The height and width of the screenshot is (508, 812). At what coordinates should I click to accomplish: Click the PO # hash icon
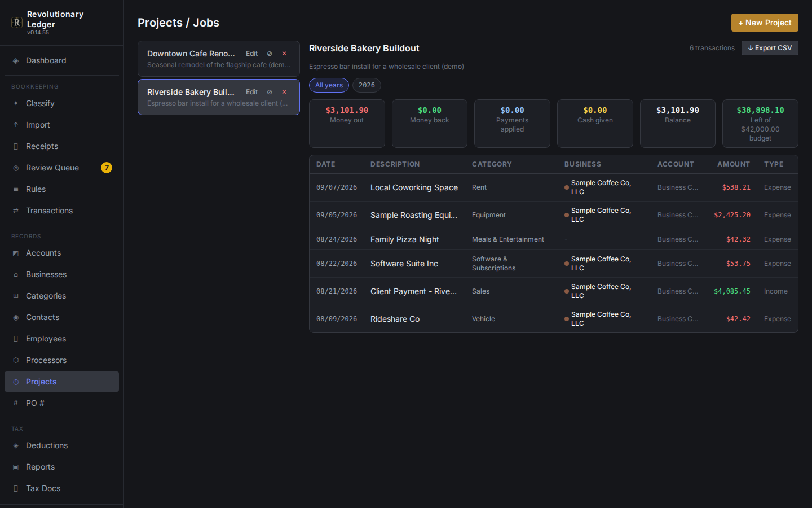coord(16,404)
